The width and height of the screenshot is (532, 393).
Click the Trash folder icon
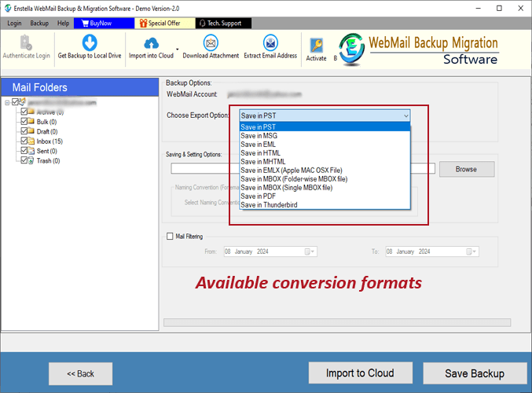31,160
